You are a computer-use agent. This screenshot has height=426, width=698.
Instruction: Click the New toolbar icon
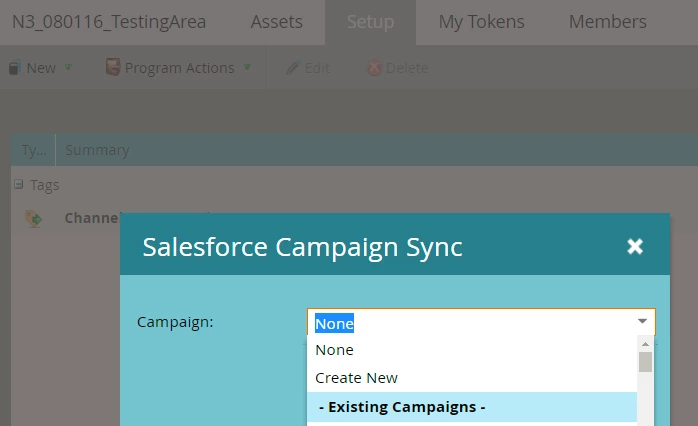(14, 68)
